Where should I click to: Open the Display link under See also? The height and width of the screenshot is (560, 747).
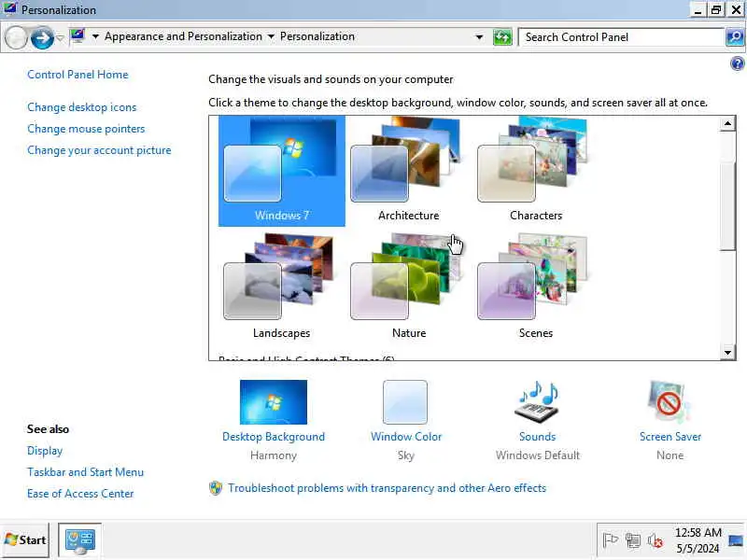[x=45, y=451]
